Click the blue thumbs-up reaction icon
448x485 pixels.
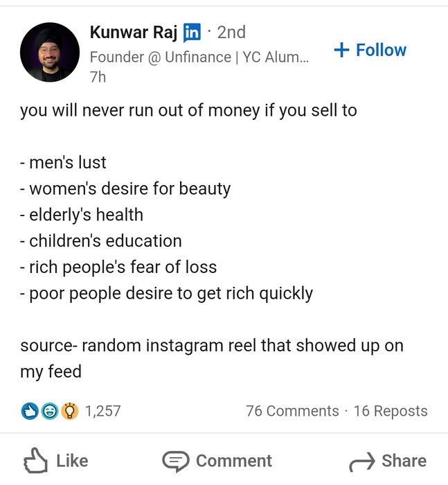[x=29, y=411]
